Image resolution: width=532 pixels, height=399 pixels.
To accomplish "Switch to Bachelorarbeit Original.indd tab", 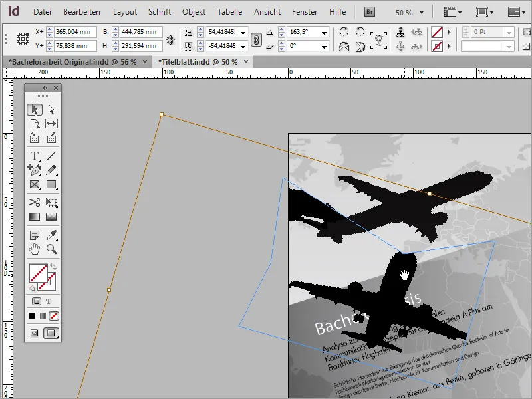I will tap(72, 62).
